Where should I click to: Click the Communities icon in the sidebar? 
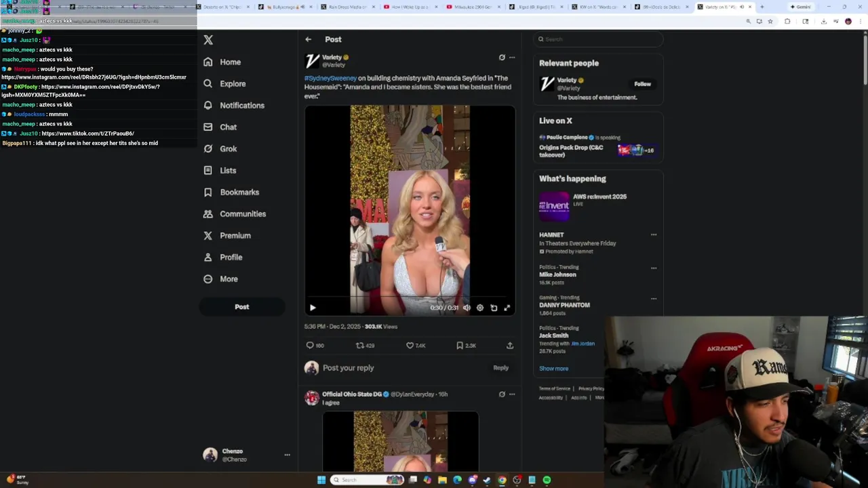tap(208, 213)
